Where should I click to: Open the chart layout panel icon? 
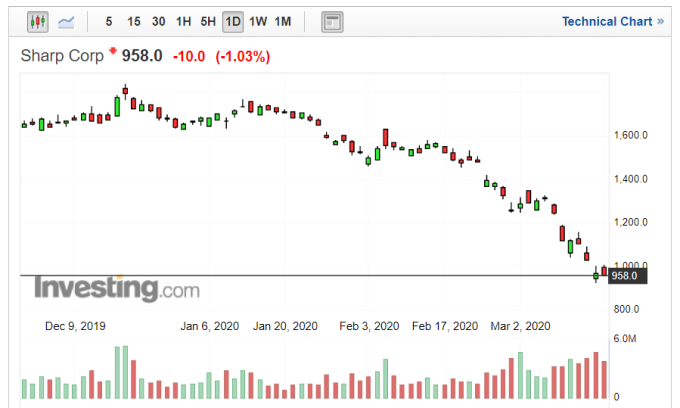332,22
